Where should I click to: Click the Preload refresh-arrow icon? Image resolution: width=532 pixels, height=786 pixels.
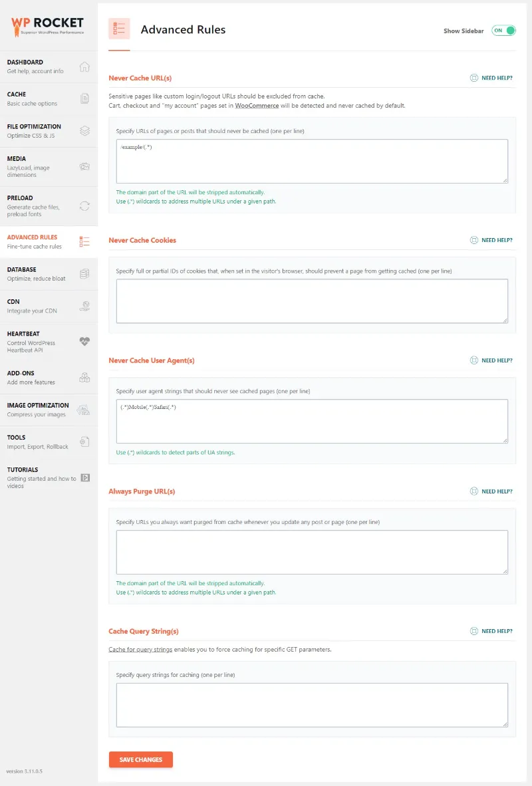click(x=84, y=206)
